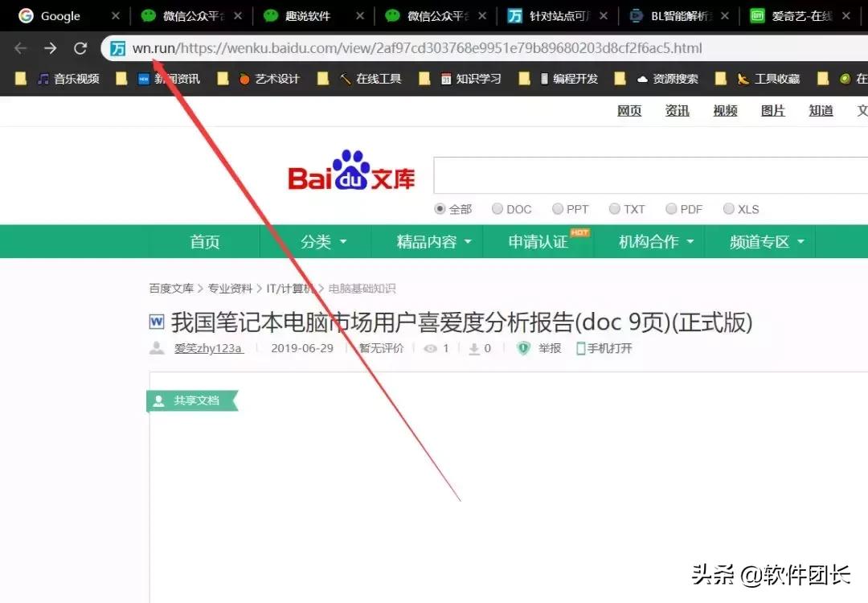Click the views eye icon next to count

(x=428, y=348)
